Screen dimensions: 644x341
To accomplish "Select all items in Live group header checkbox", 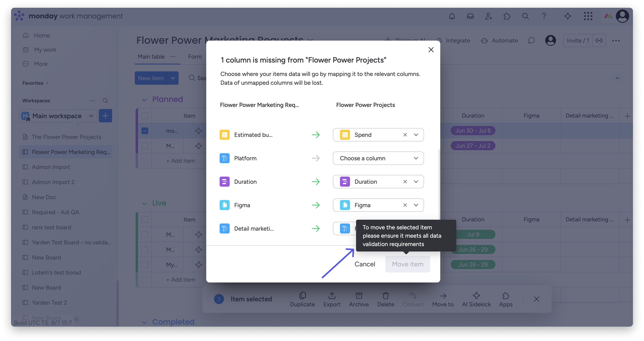I will 145,220.
